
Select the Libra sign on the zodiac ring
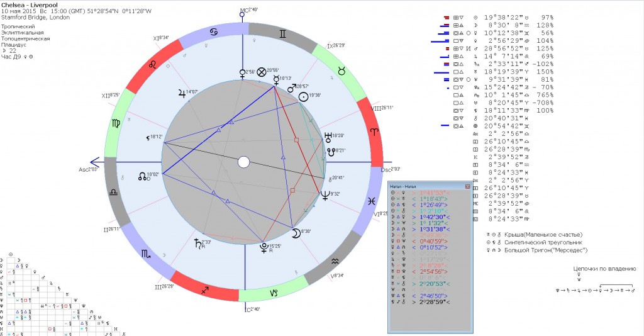click(114, 192)
